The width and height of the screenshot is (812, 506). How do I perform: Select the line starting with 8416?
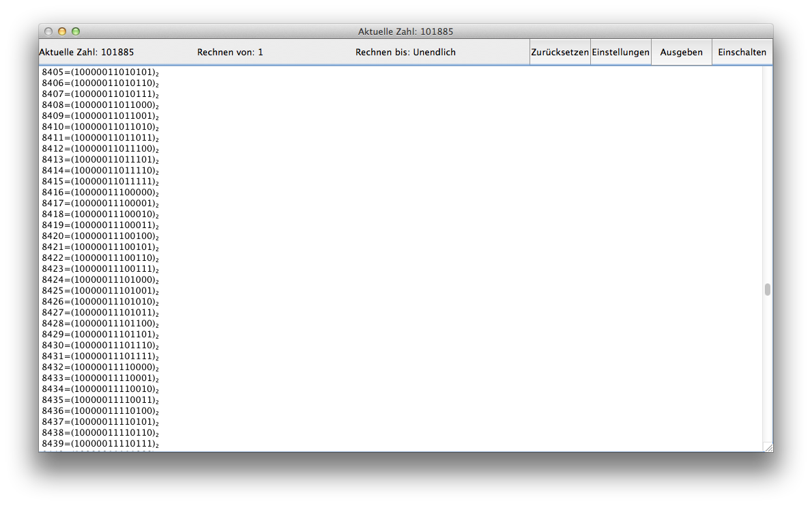pyautogui.click(x=100, y=192)
